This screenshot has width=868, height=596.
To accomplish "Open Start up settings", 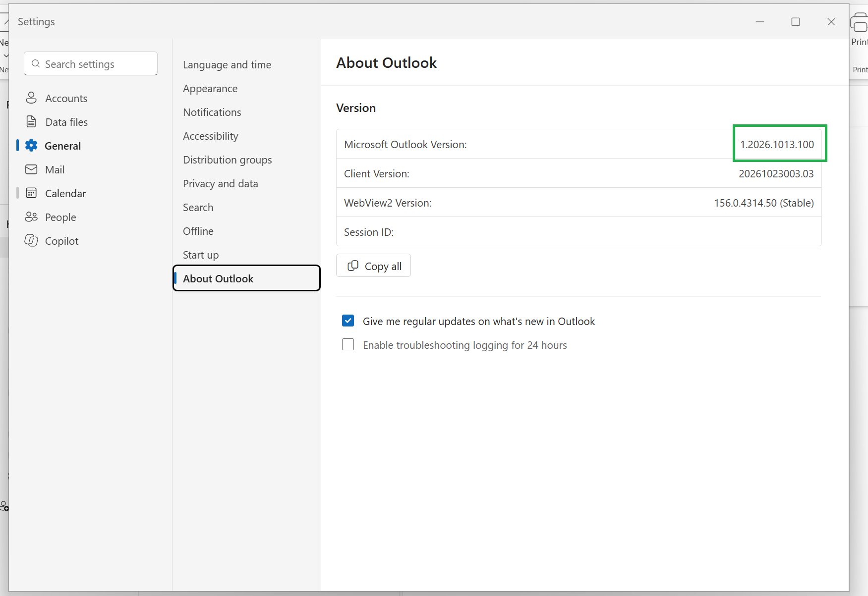I will pos(201,255).
